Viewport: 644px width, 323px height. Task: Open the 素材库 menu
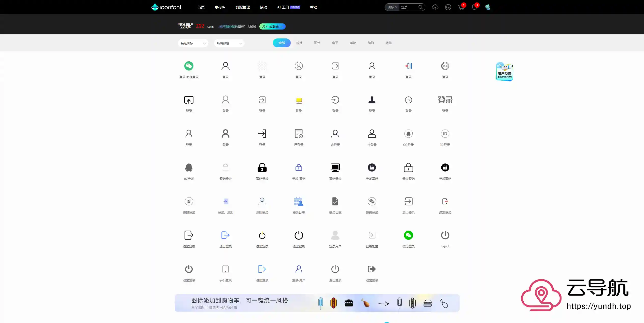click(220, 7)
